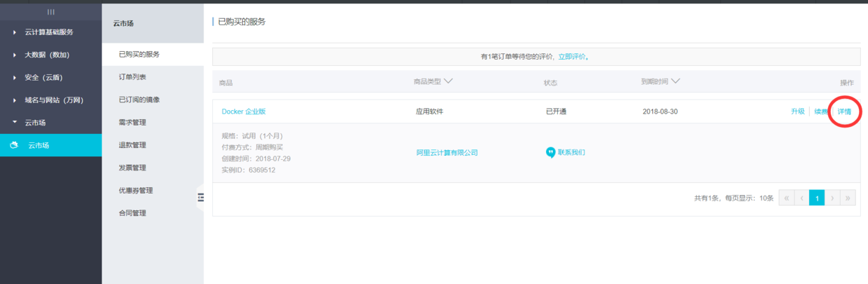Go to previous page in pagination
This screenshot has width=868, height=284.
click(801, 198)
